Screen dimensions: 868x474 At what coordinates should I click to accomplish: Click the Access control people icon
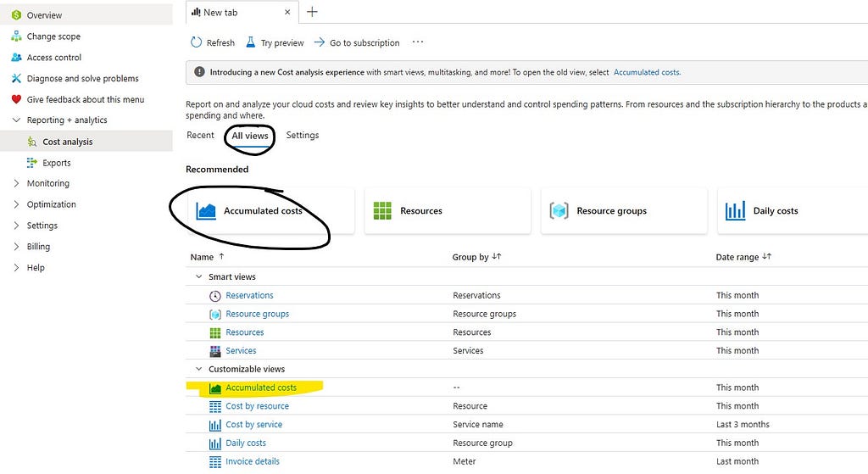(x=16, y=58)
